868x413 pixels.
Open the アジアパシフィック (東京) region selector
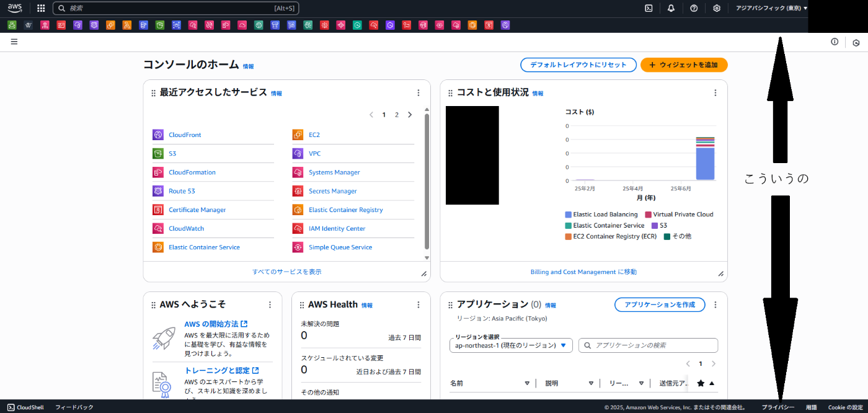pyautogui.click(x=771, y=8)
